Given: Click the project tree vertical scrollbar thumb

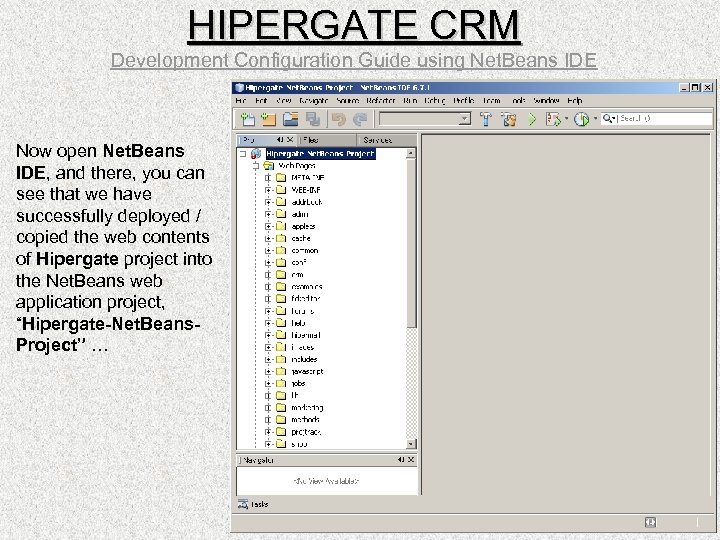Looking at the screenshot, I should (411, 243).
